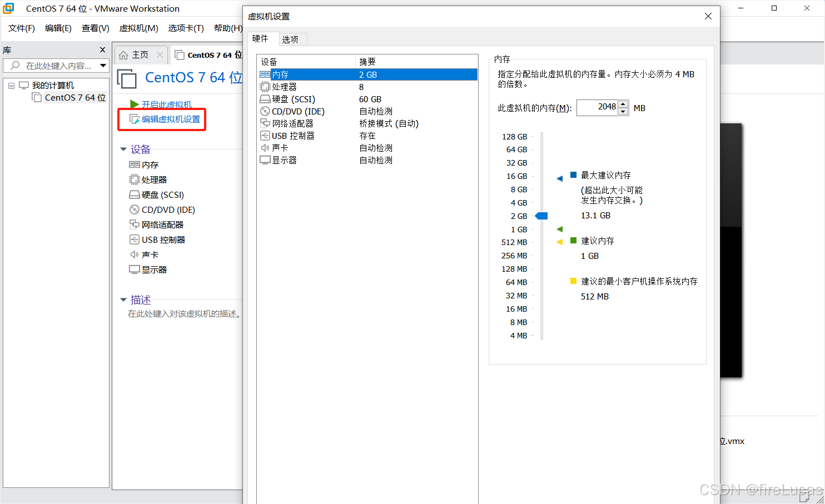
Task: Click the USB 控制器 icon in main window 设备 list
Action: pos(134,239)
